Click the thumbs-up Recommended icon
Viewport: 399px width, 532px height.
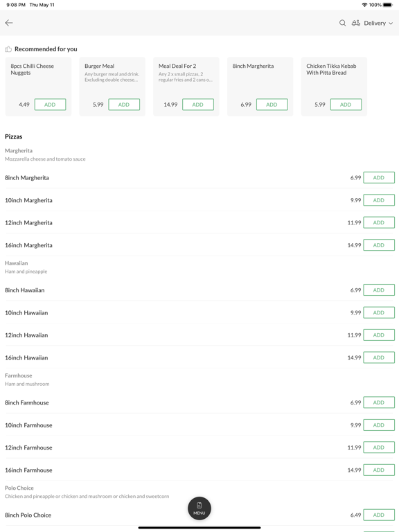click(x=8, y=49)
